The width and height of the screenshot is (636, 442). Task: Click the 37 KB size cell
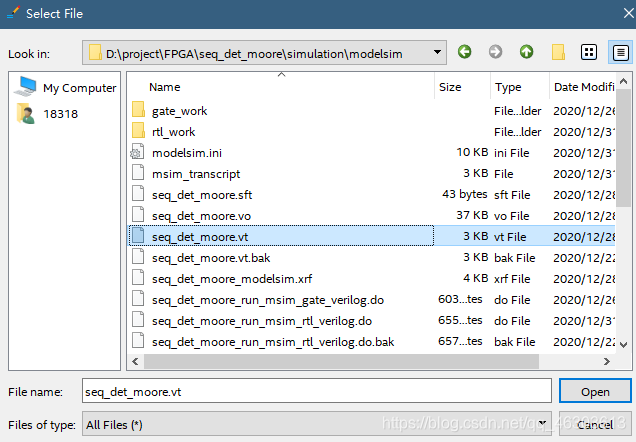[472, 215]
